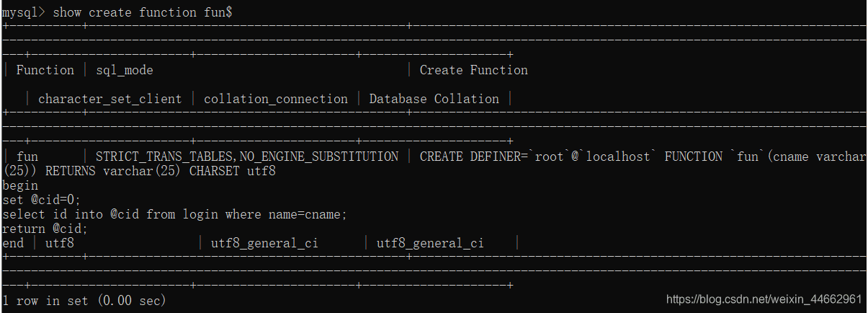Click the mysql> prompt text
The height and width of the screenshot is (313, 868).
click(24, 12)
